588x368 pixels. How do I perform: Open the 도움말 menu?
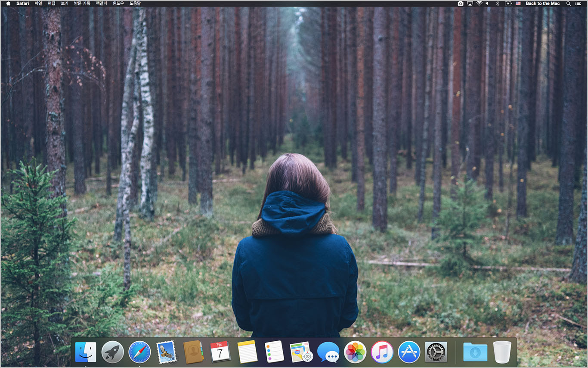(x=135, y=3)
